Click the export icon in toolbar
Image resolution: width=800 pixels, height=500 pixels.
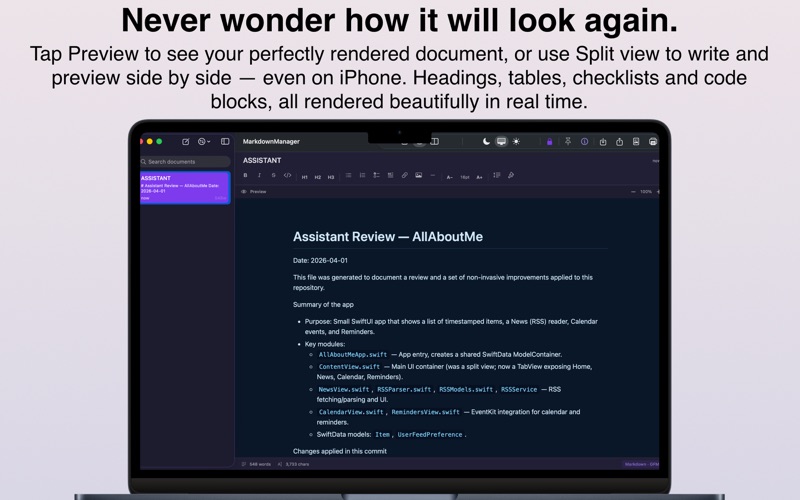coord(603,142)
